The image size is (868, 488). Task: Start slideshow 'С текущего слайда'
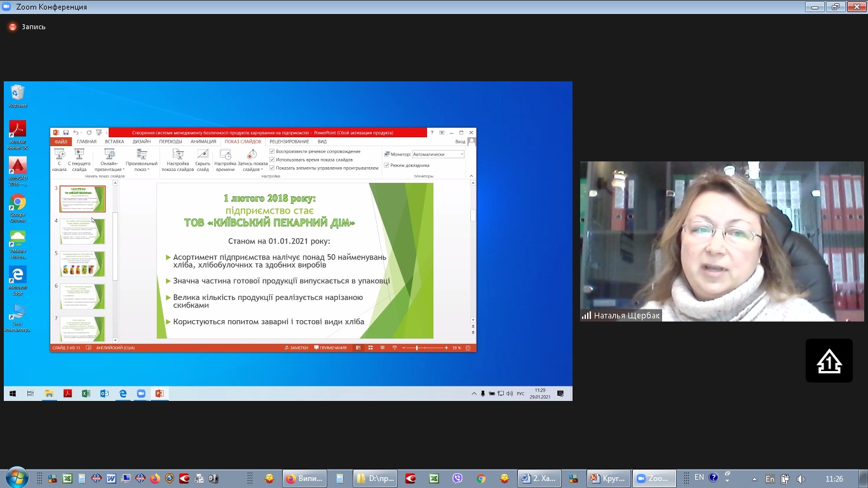[79, 154]
